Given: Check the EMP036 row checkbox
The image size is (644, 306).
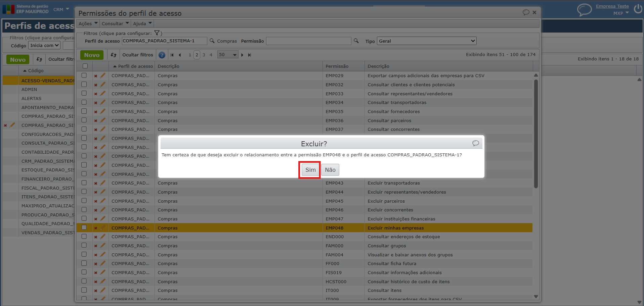Looking at the screenshot, I should click(x=84, y=120).
